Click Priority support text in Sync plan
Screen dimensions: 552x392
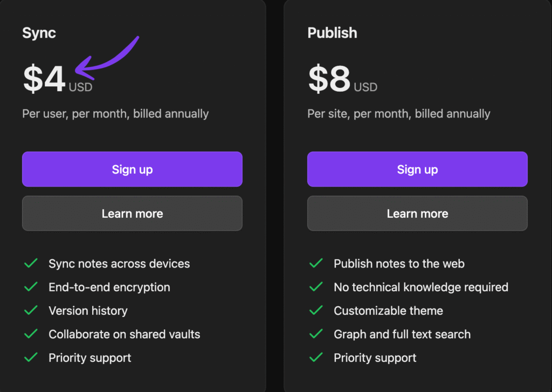(x=89, y=357)
